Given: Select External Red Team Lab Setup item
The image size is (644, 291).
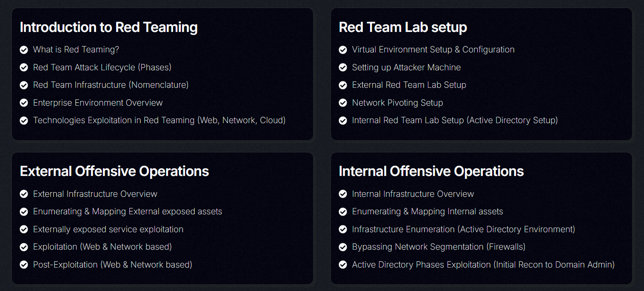Looking at the screenshot, I should [x=409, y=85].
